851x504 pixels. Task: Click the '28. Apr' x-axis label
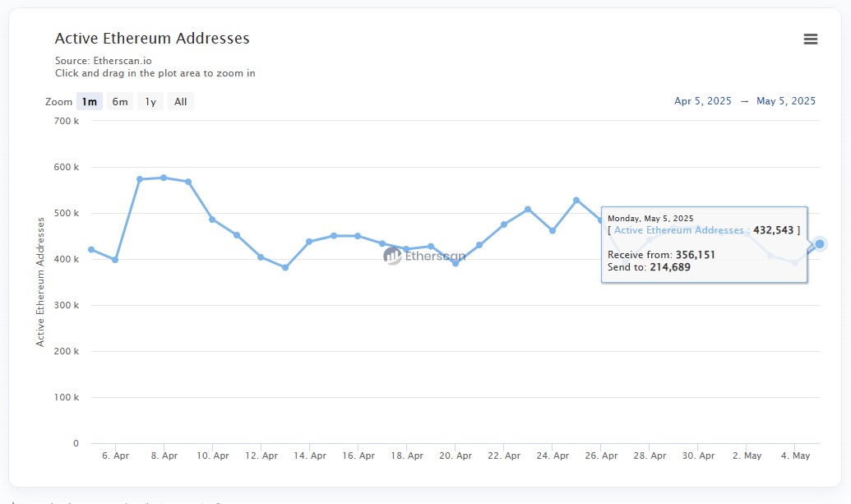tap(650, 455)
